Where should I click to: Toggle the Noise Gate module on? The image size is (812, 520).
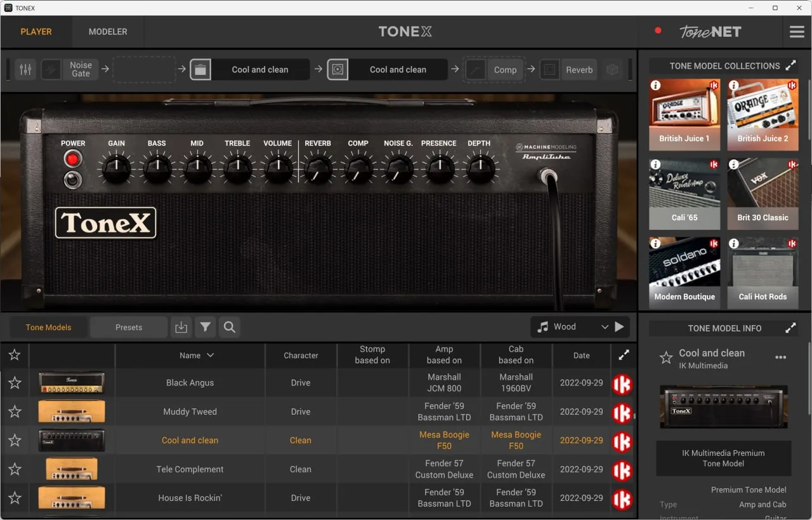pos(51,70)
